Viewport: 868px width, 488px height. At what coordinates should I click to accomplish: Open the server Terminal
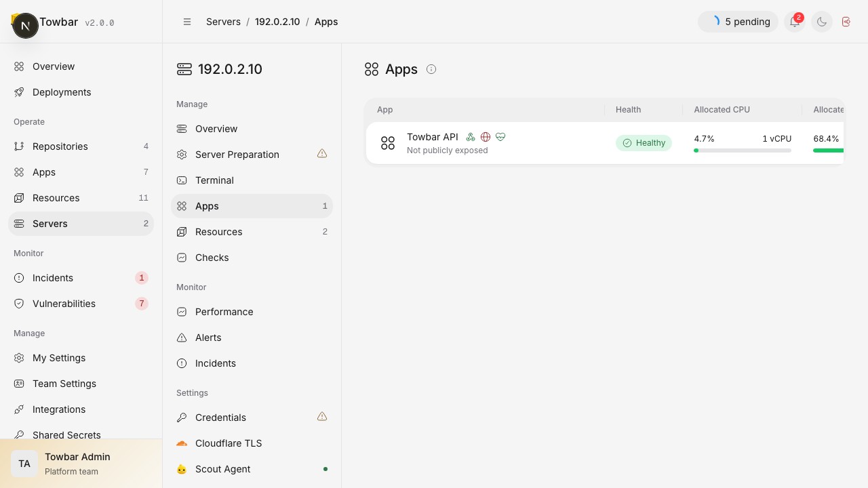pyautogui.click(x=252, y=180)
